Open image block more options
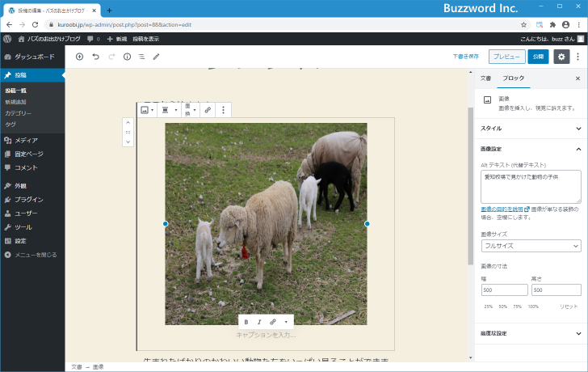Image resolution: width=588 pixels, height=372 pixels. coord(223,110)
